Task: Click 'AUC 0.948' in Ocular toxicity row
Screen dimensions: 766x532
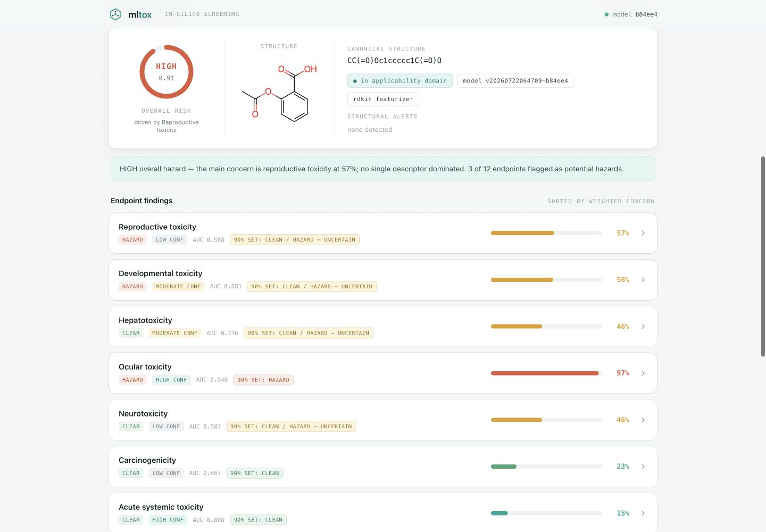Action: tap(212, 380)
